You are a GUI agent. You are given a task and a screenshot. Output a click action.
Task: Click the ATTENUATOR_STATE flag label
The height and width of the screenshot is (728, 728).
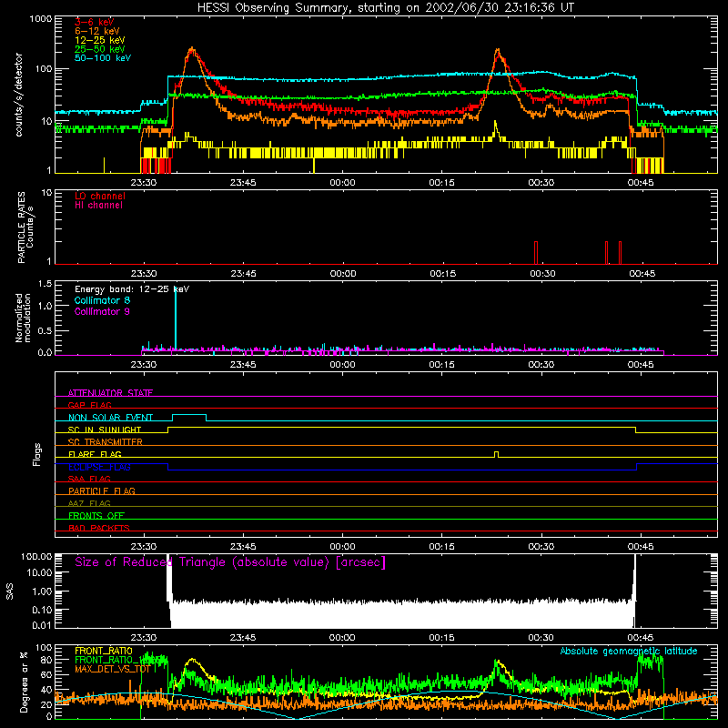pyautogui.click(x=110, y=393)
